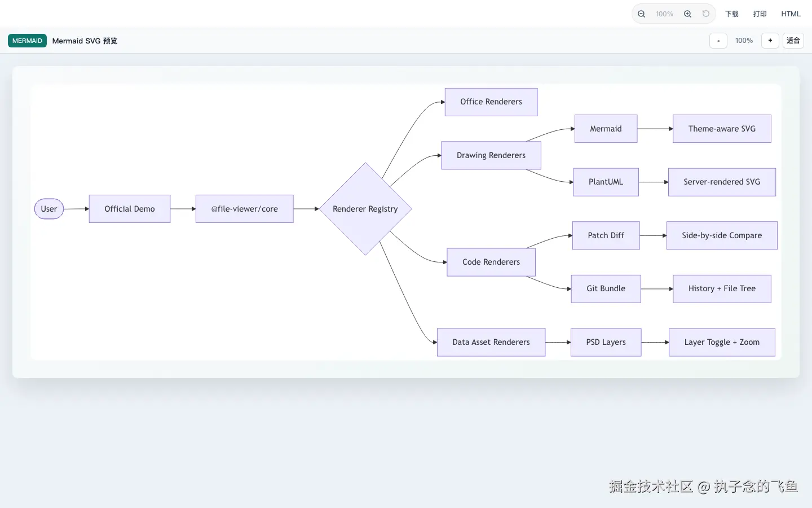812x508 pixels.
Task: Click the green MERMAID badge
Action: coord(27,41)
